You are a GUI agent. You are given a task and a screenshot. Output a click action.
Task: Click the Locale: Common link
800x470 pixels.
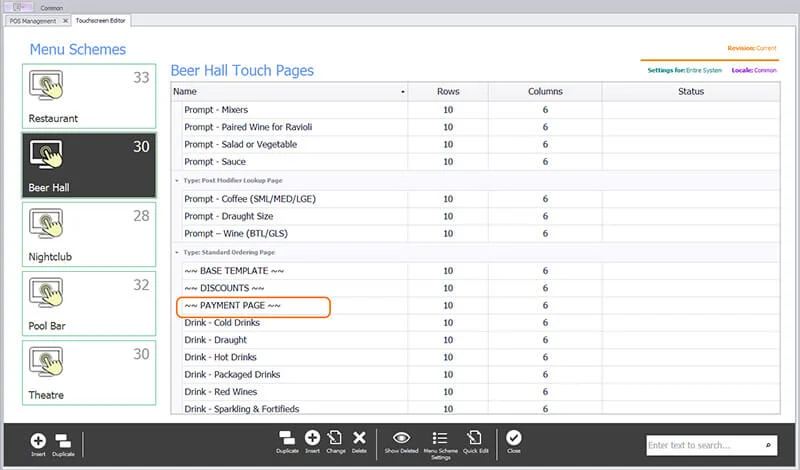[x=754, y=70]
